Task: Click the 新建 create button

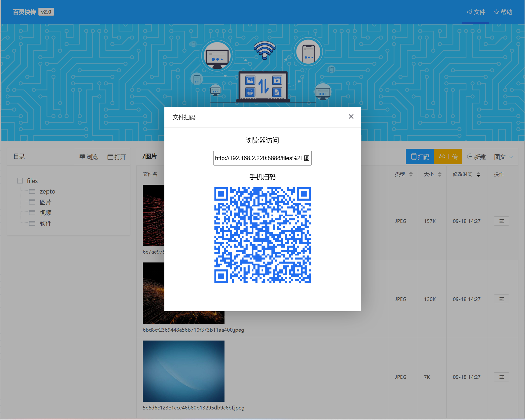Action: [x=476, y=157]
